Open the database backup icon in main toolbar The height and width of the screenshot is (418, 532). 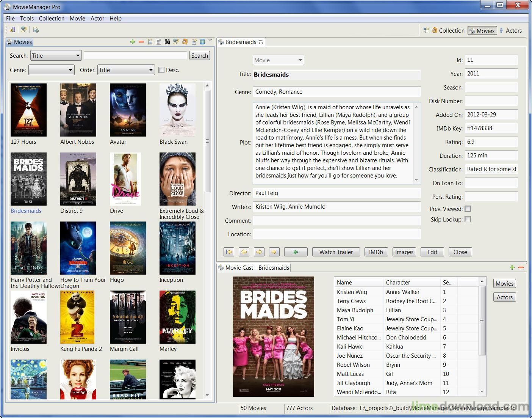tap(13, 29)
